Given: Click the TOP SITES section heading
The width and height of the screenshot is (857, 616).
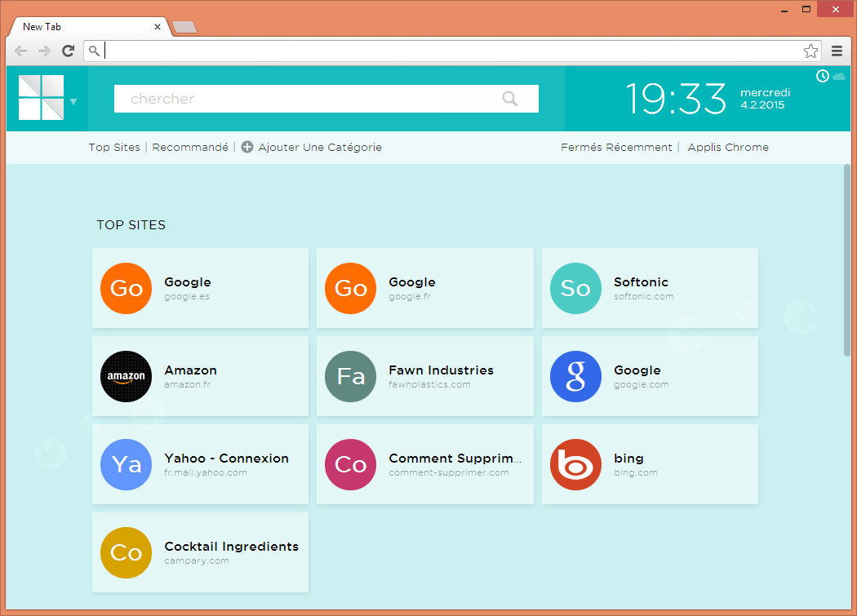Looking at the screenshot, I should 131,224.
